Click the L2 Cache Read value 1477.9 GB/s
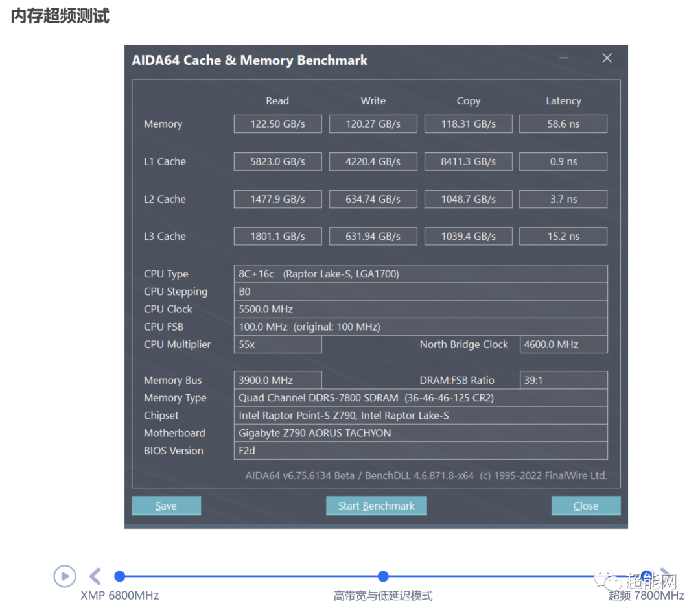The image size is (700, 612). [x=277, y=199]
